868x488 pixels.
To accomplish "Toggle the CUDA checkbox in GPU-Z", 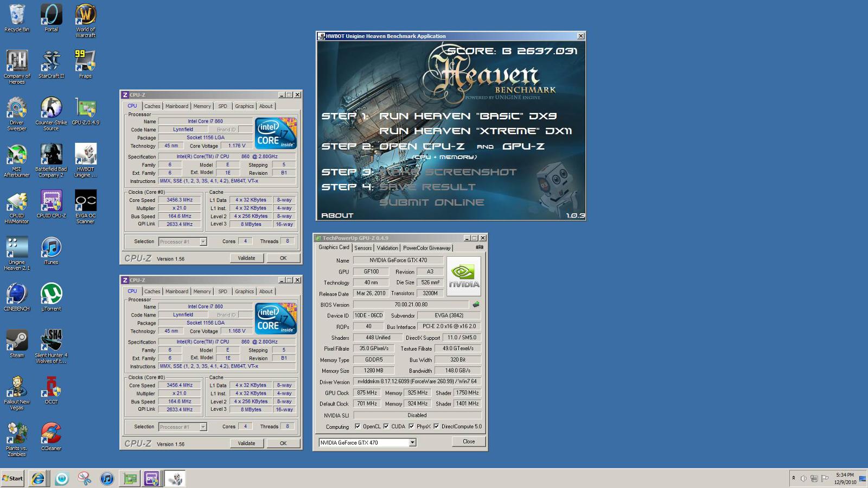I will (x=386, y=426).
